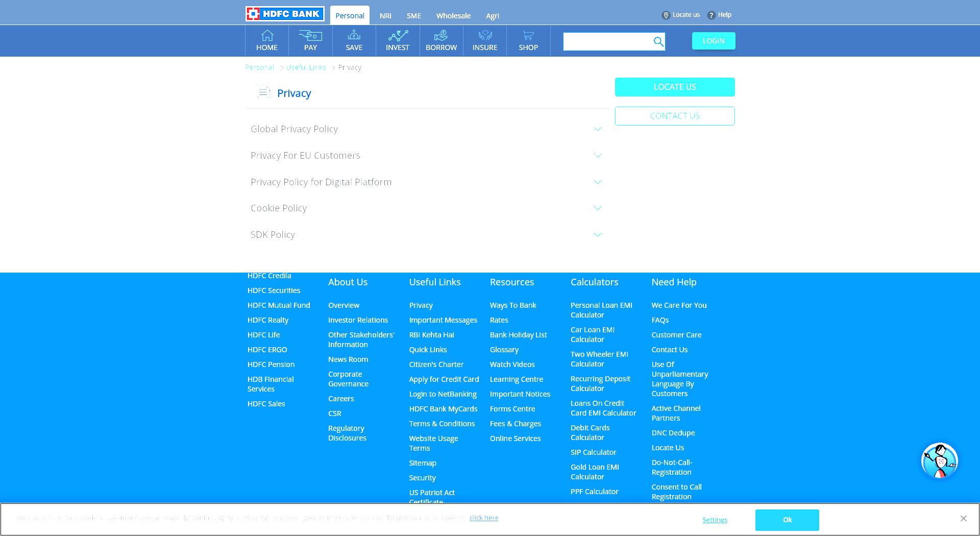Open Careers footer link
This screenshot has width=980, height=536.
[341, 399]
